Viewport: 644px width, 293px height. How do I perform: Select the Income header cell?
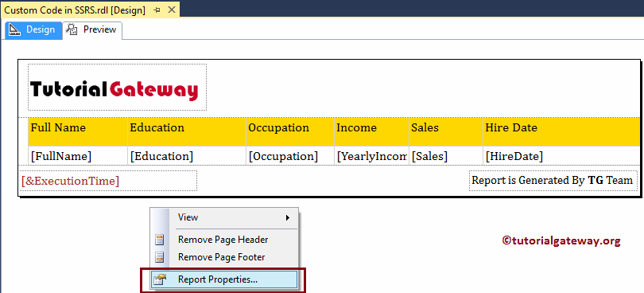point(372,131)
